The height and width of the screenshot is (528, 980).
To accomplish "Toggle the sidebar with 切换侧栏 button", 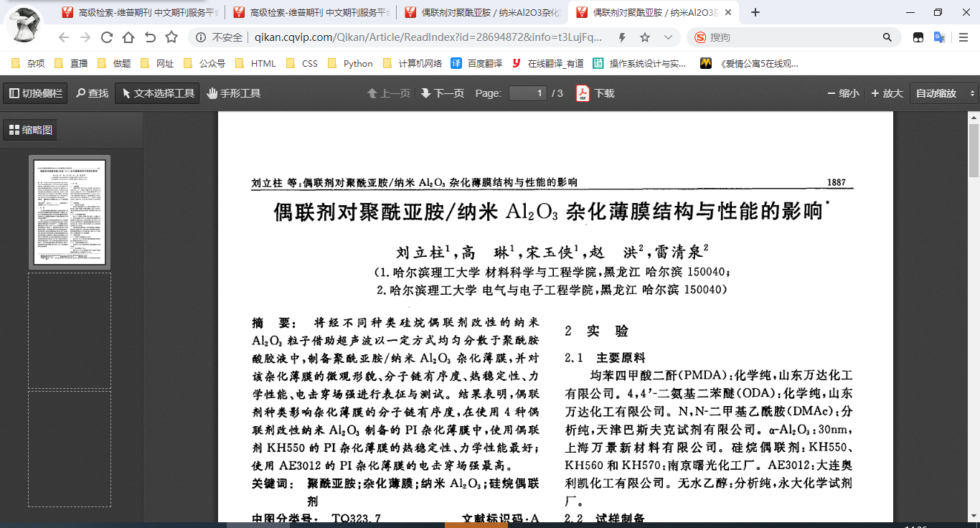I will 35,93.
